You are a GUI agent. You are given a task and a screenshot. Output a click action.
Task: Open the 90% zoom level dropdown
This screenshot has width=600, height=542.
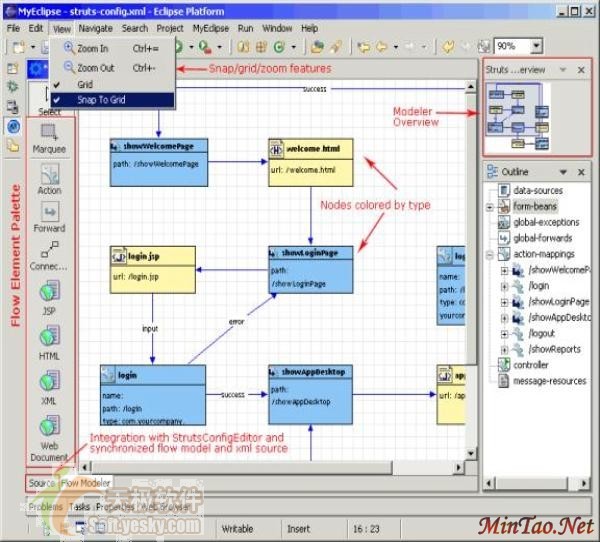[x=537, y=46]
